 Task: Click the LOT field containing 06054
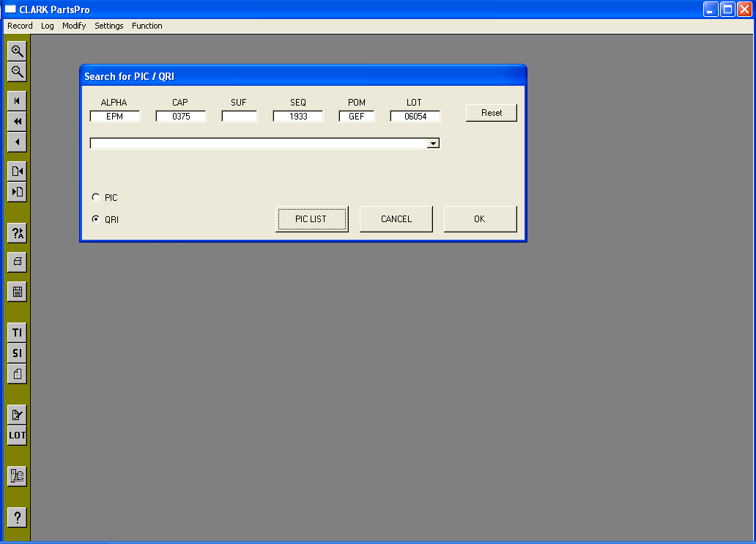point(415,117)
